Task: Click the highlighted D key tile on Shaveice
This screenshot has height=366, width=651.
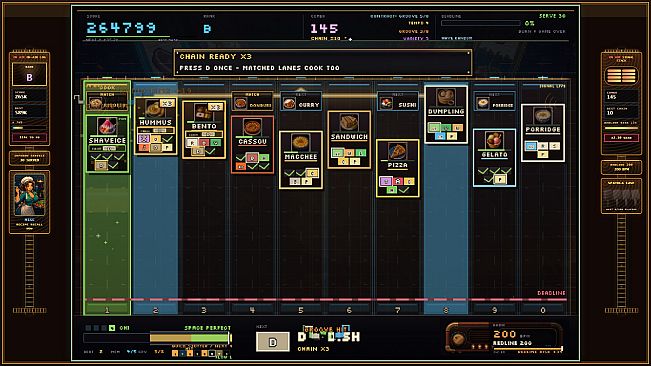Action: pos(101,166)
